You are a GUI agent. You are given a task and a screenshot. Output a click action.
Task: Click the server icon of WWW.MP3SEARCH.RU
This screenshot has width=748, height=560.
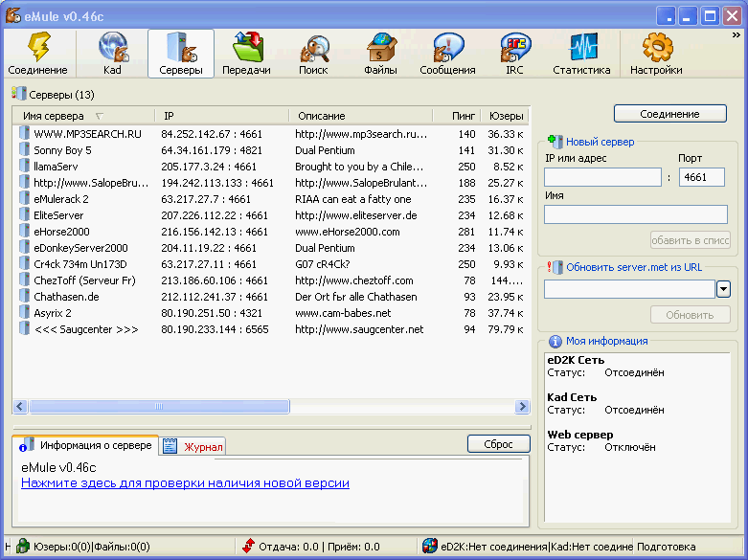click(24, 133)
